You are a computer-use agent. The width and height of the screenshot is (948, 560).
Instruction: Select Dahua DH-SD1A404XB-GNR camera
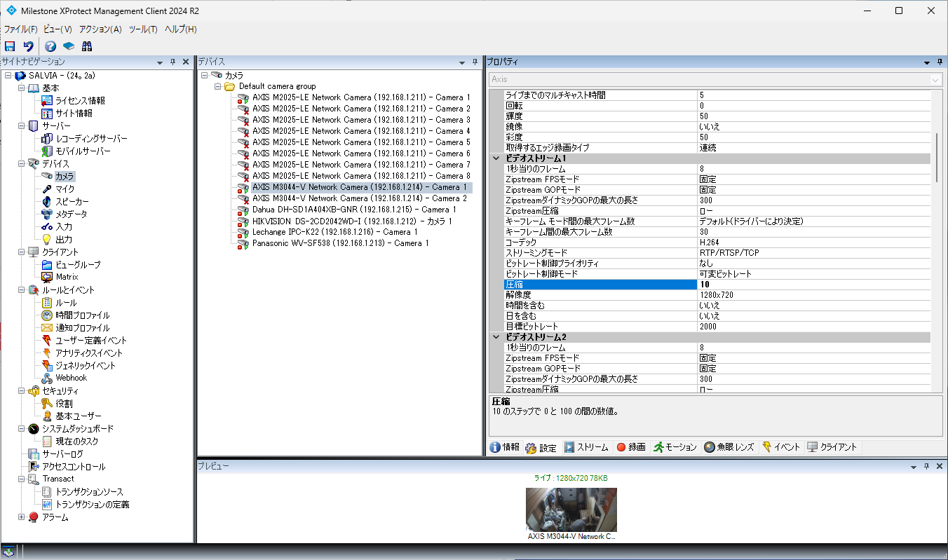(x=354, y=210)
